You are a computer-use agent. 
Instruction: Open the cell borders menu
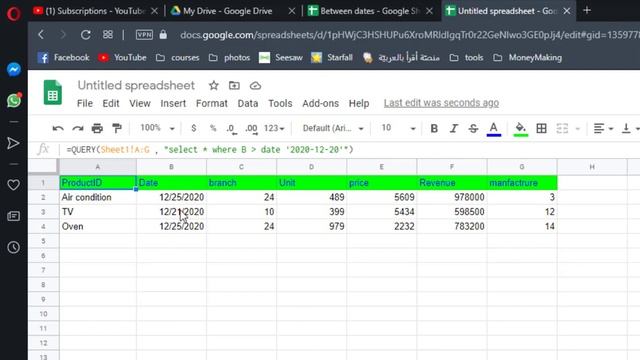541,129
